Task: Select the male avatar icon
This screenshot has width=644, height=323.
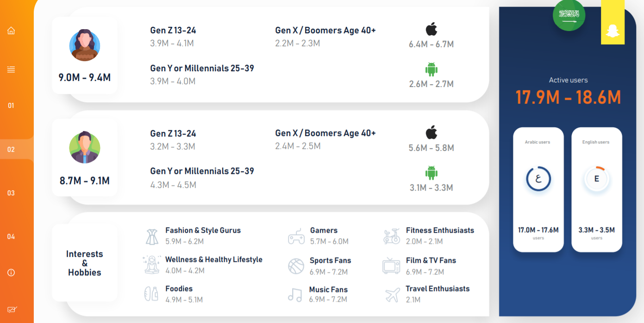Action: click(x=85, y=148)
